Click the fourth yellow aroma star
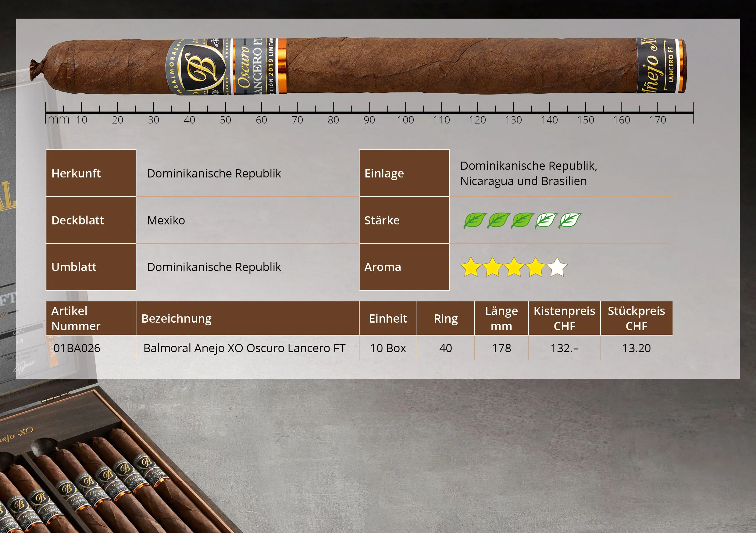Viewport: 756px width, 533px height. (535, 267)
